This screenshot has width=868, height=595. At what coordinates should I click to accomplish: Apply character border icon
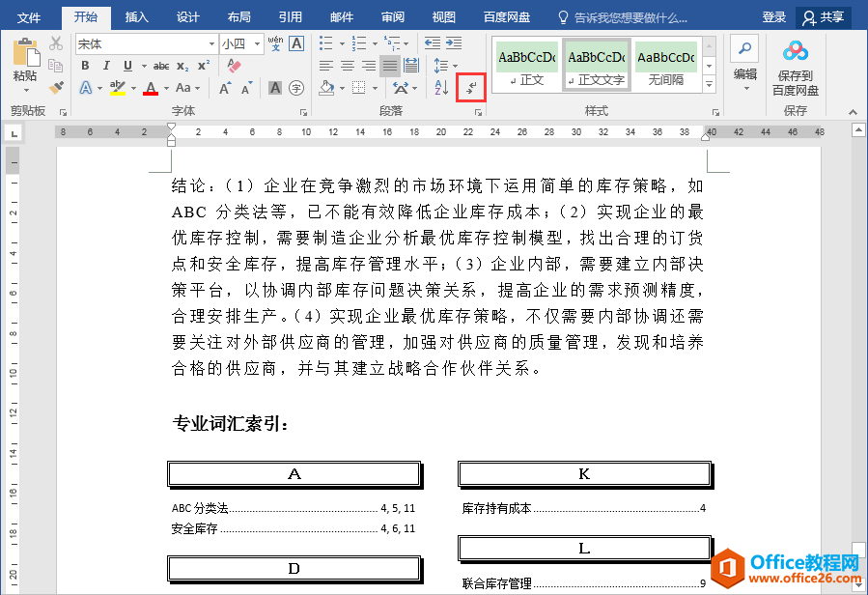point(296,43)
